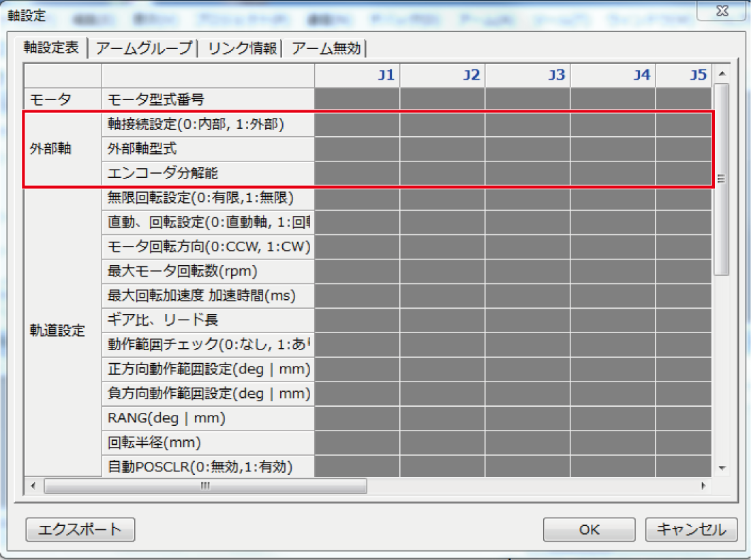Click the horizontal scrollbar right arrow
751x560 pixels.
703,486
